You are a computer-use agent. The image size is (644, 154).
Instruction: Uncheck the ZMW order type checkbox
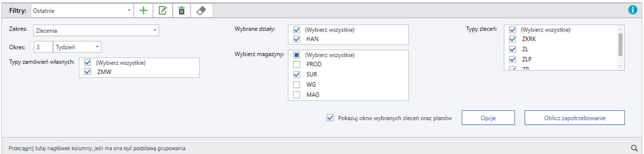point(88,72)
